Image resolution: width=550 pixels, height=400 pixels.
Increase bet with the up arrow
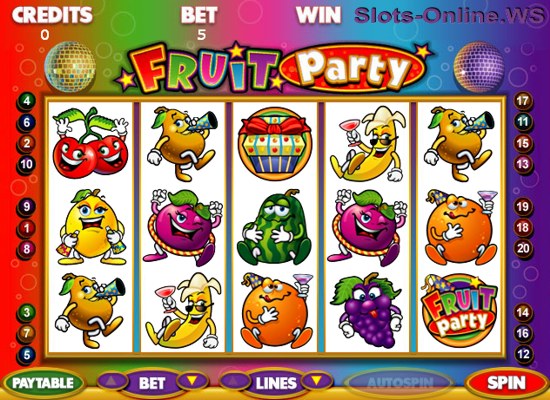tap(112, 381)
